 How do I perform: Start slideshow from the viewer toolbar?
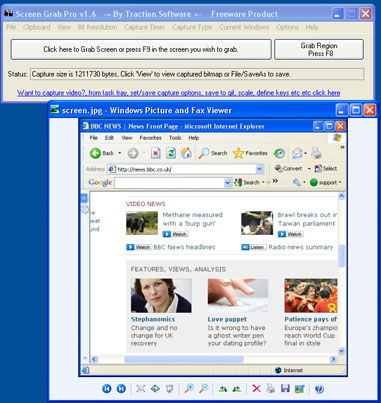tap(170, 389)
